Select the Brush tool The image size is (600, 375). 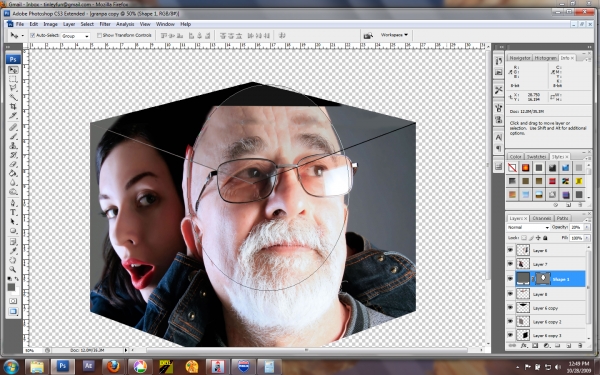[x=13, y=136]
